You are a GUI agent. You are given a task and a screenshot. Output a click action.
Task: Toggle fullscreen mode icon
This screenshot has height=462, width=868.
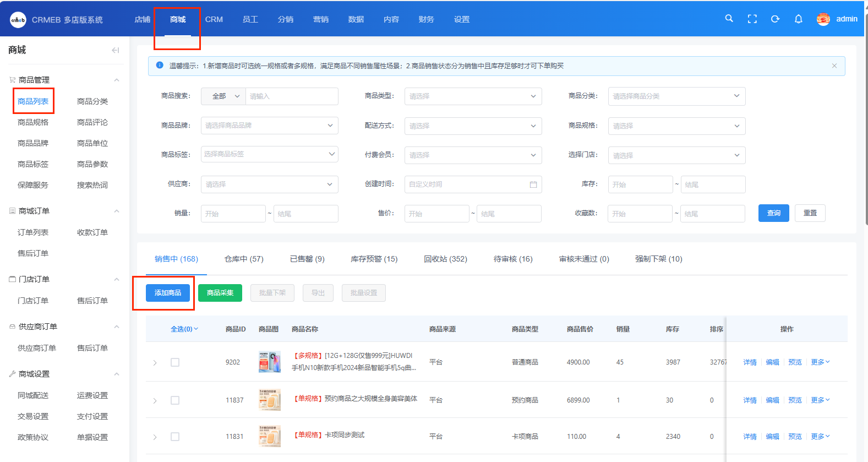[752, 19]
